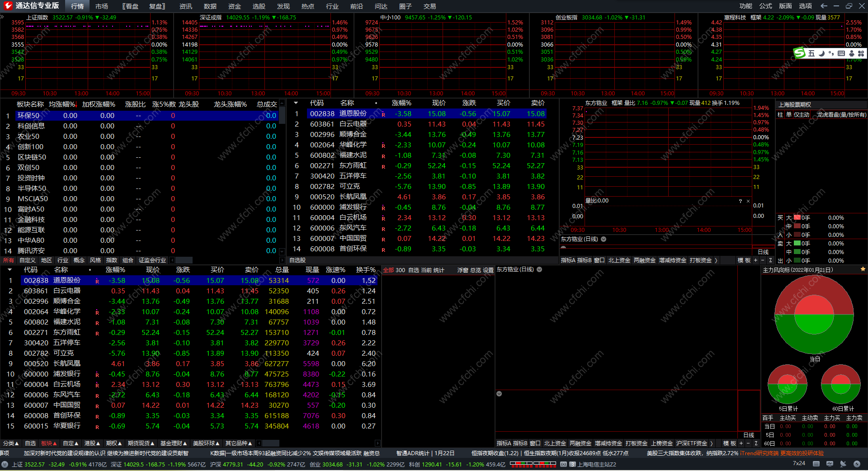Click the 通达信 red logo icon
The width and height of the screenshot is (868, 471).
point(8,6)
